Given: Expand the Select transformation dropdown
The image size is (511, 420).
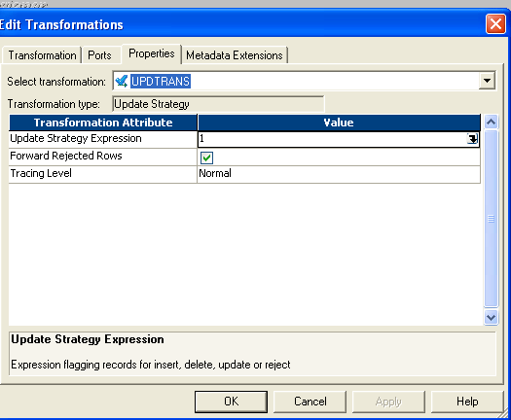Looking at the screenshot, I should click(487, 81).
